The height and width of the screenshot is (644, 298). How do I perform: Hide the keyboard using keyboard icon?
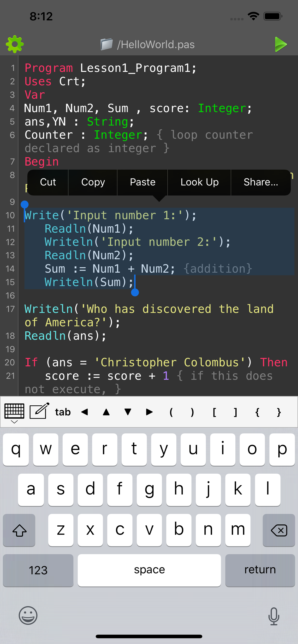[14, 413]
